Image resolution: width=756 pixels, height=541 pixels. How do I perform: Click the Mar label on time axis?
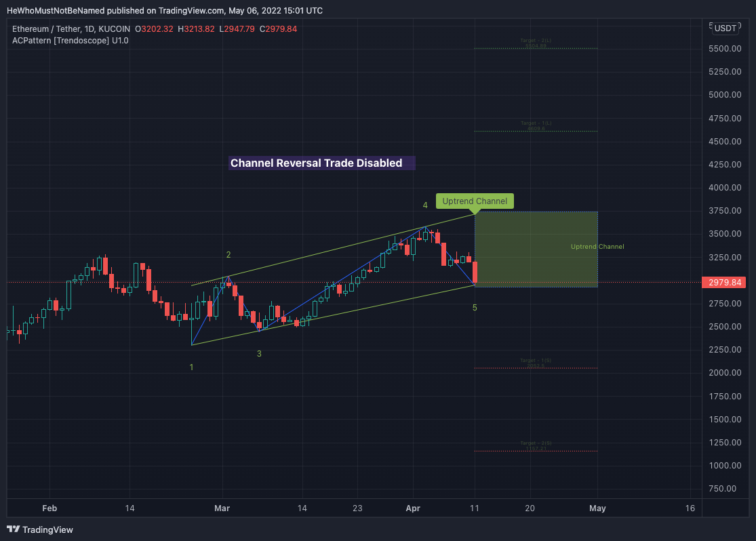click(222, 508)
